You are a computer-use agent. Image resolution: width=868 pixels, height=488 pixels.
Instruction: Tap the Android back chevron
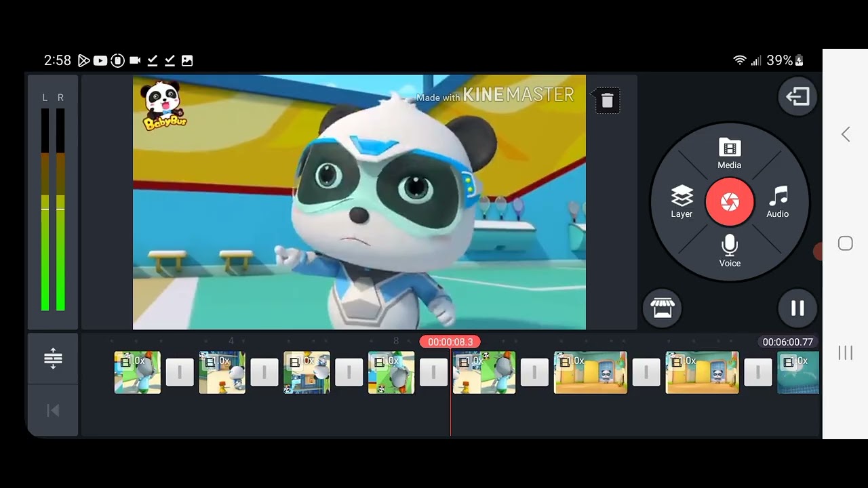click(846, 134)
